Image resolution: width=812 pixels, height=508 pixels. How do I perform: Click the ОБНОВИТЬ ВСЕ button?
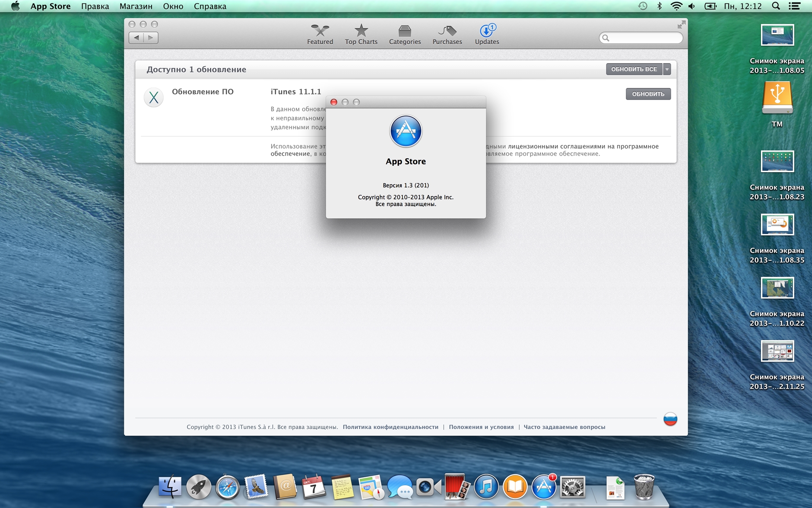click(634, 69)
